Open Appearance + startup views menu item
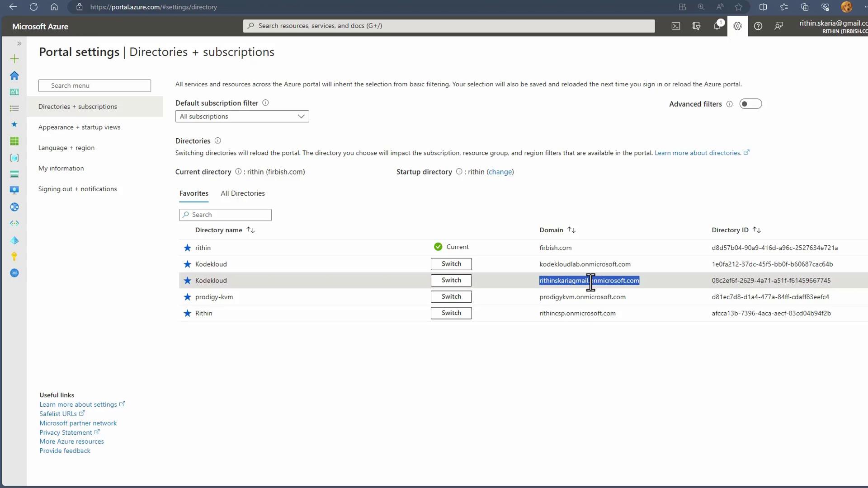Image resolution: width=868 pixels, height=488 pixels. (x=79, y=127)
